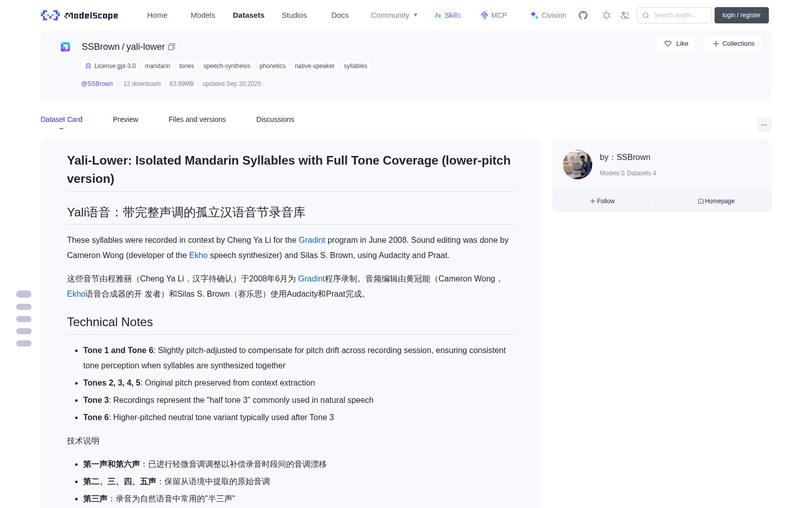This screenshot has width=812, height=508.
Task: Open the Gradint link in Chinese paragraph
Action: pyautogui.click(x=311, y=278)
